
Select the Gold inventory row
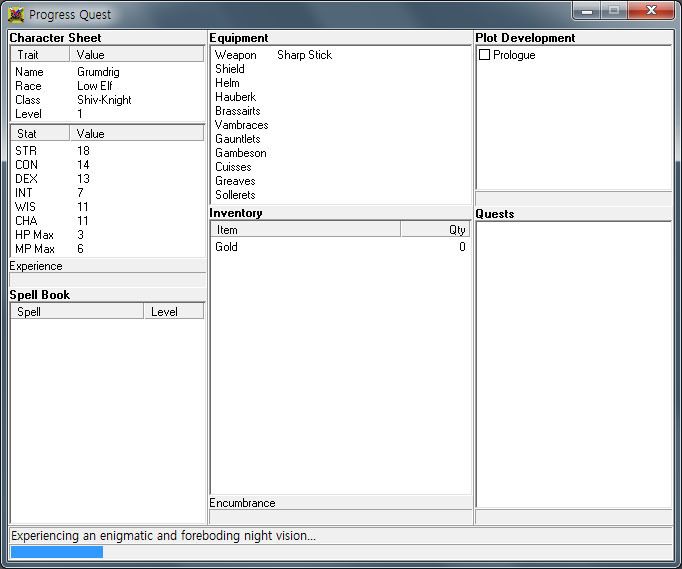pos(341,247)
